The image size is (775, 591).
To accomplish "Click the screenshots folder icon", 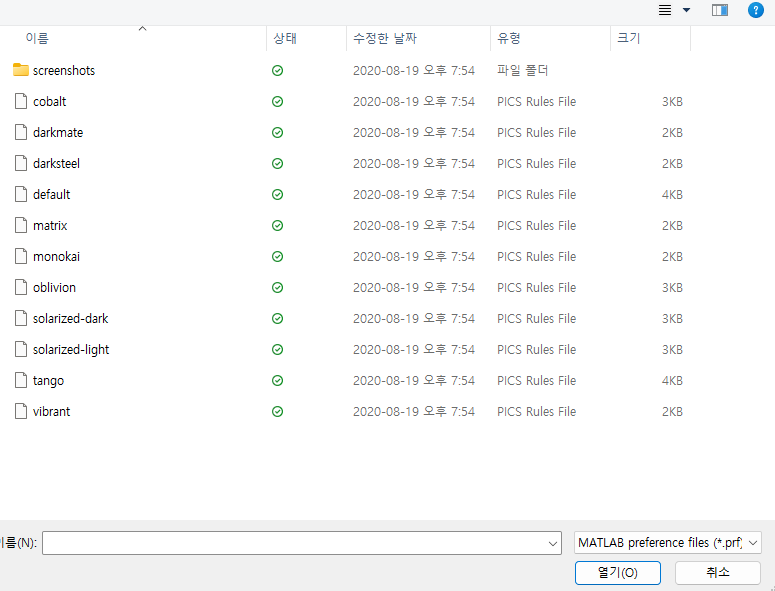I will click(20, 70).
